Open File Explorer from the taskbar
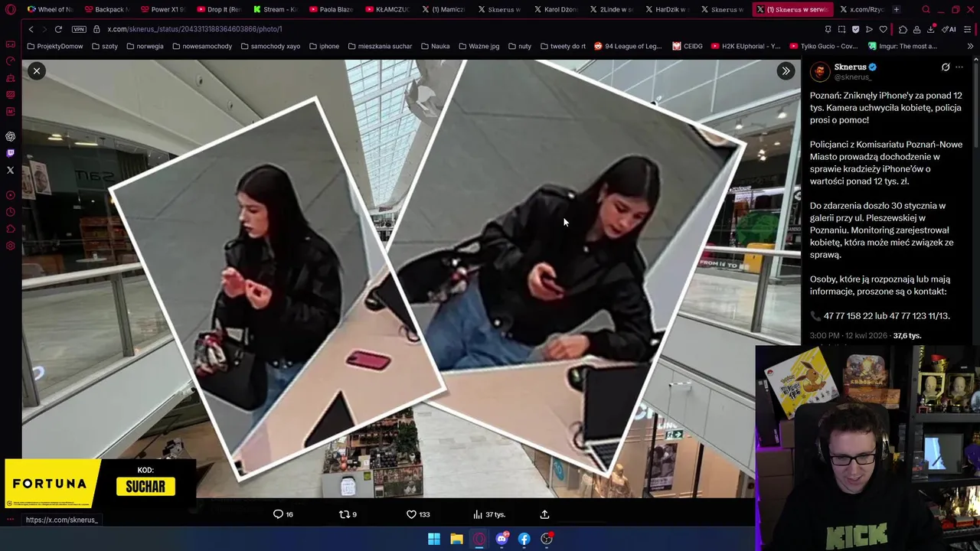The image size is (980, 551). click(x=456, y=539)
